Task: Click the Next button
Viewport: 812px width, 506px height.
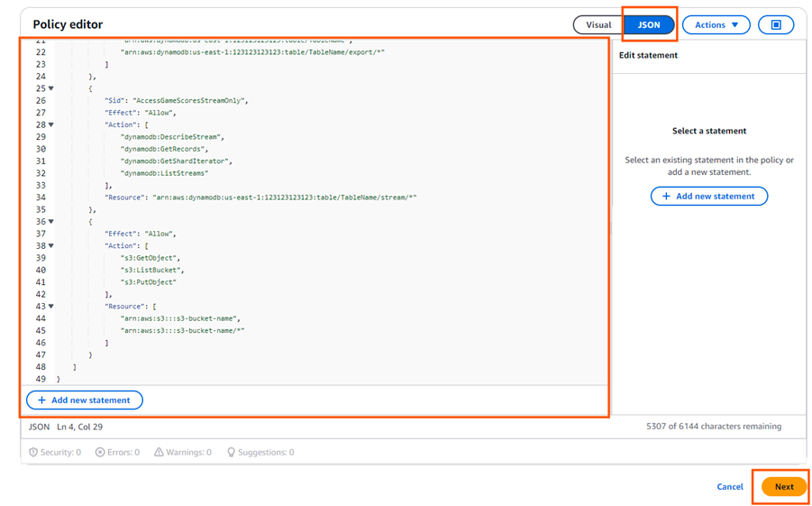Action: pos(784,487)
